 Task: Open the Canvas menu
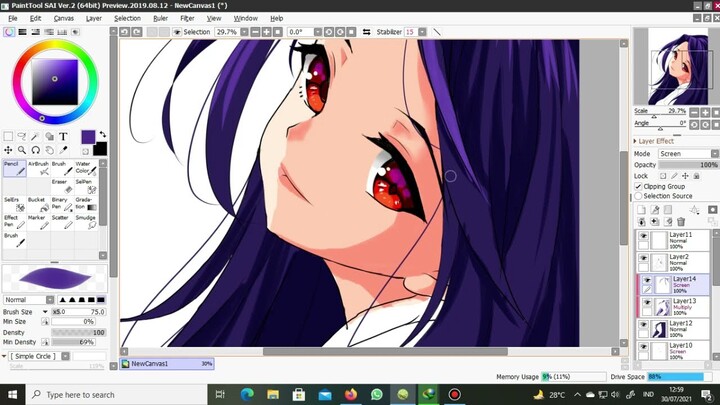click(x=63, y=18)
